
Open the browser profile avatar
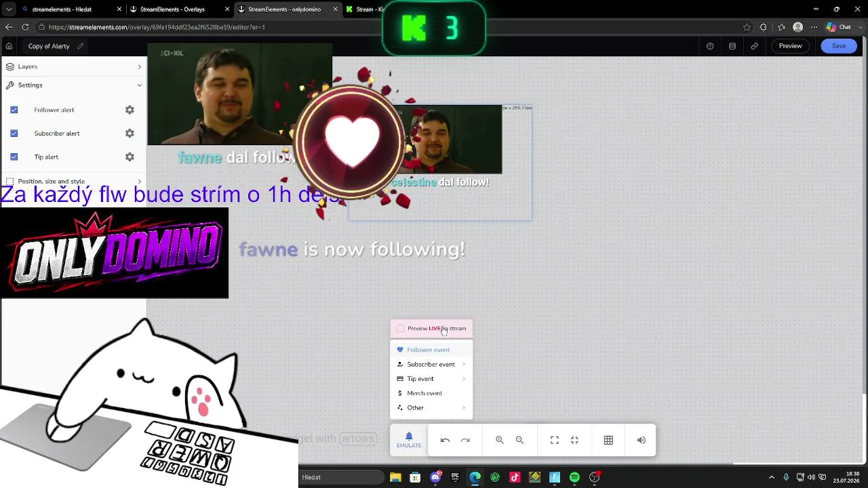coord(798,27)
